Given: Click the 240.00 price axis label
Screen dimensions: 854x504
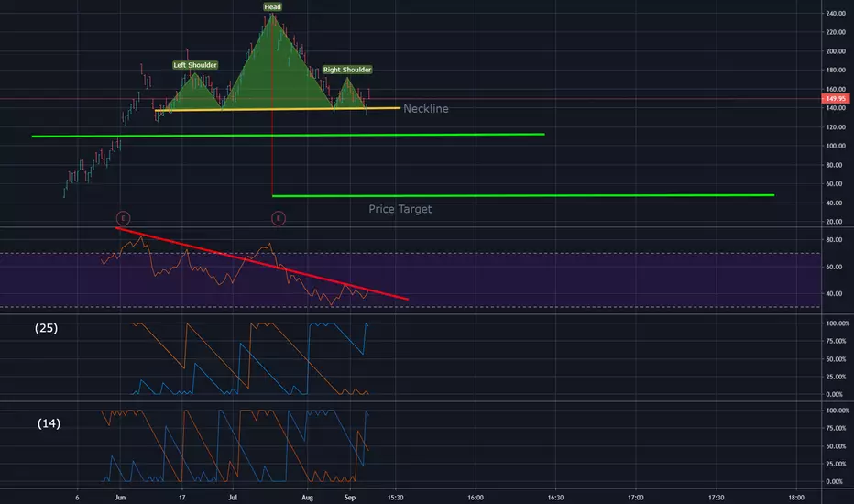Looking at the screenshot, I should click(x=836, y=14).
